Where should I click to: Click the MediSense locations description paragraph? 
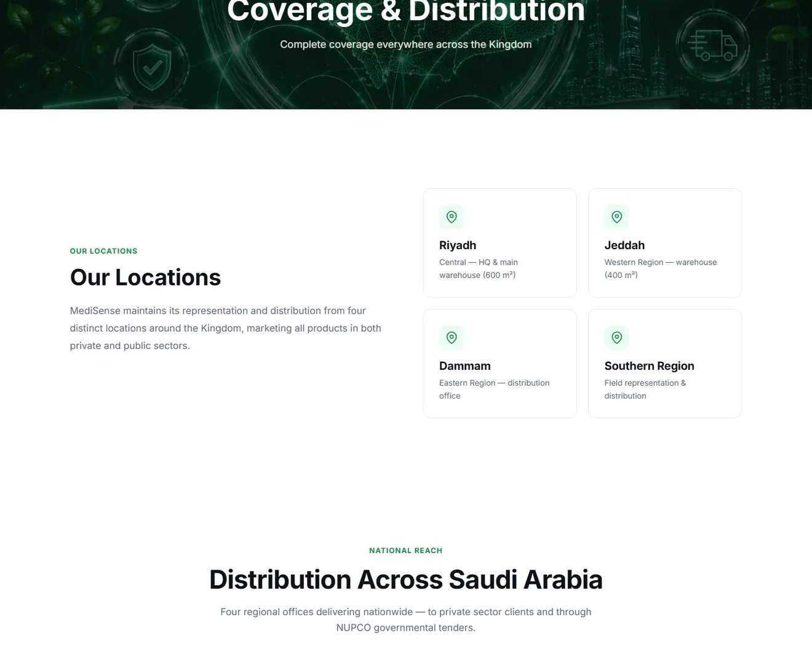(226, 329)
